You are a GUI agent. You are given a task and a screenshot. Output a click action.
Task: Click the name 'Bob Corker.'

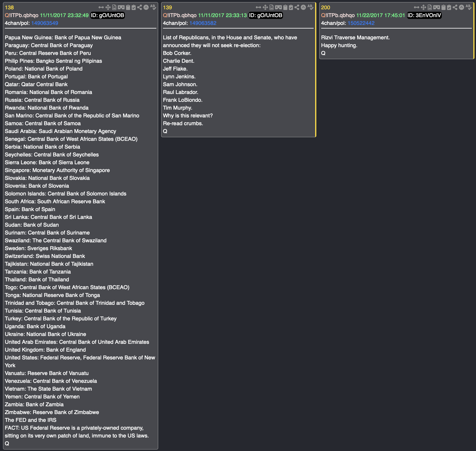click(177, 53)
